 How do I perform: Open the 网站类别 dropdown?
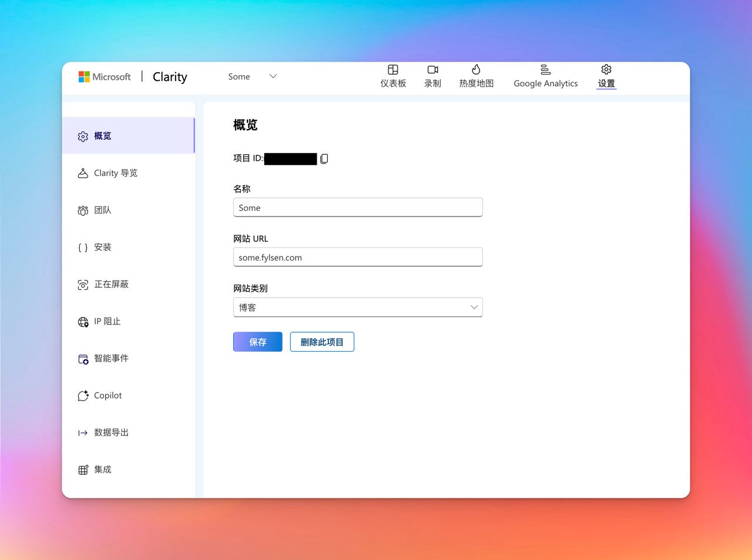(358, 307)
